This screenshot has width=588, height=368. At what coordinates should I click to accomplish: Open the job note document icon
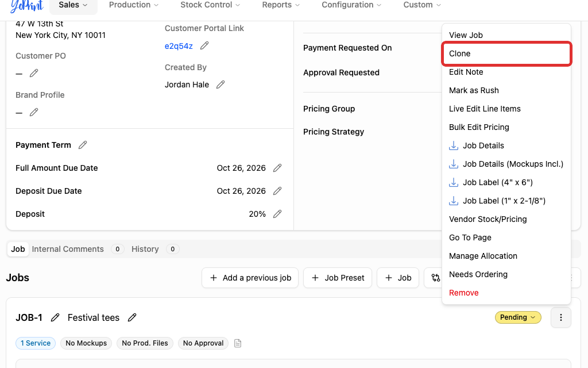click(x=238, y=343)
